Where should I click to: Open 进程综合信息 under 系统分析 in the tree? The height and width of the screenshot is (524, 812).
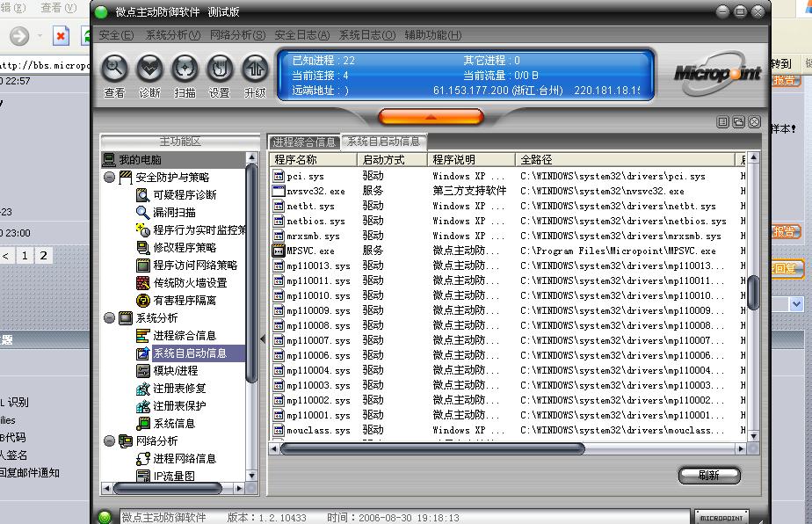[185, 336]
